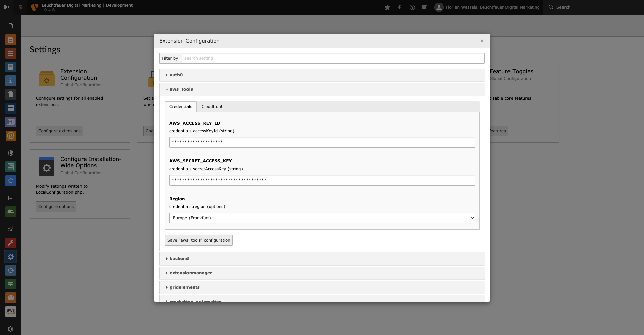Viewport: 644px width, 335px height.
Task: Click the Configure extensions button
Action: 59,131
